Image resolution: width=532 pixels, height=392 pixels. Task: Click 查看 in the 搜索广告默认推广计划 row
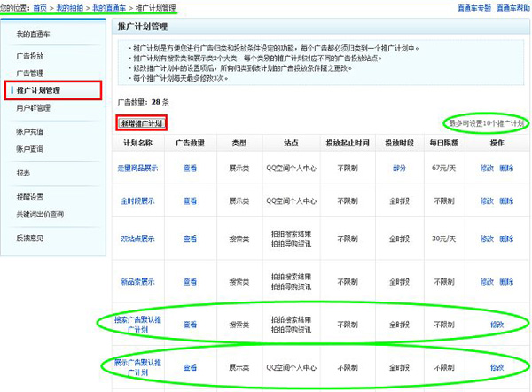[x=190, y=325]
